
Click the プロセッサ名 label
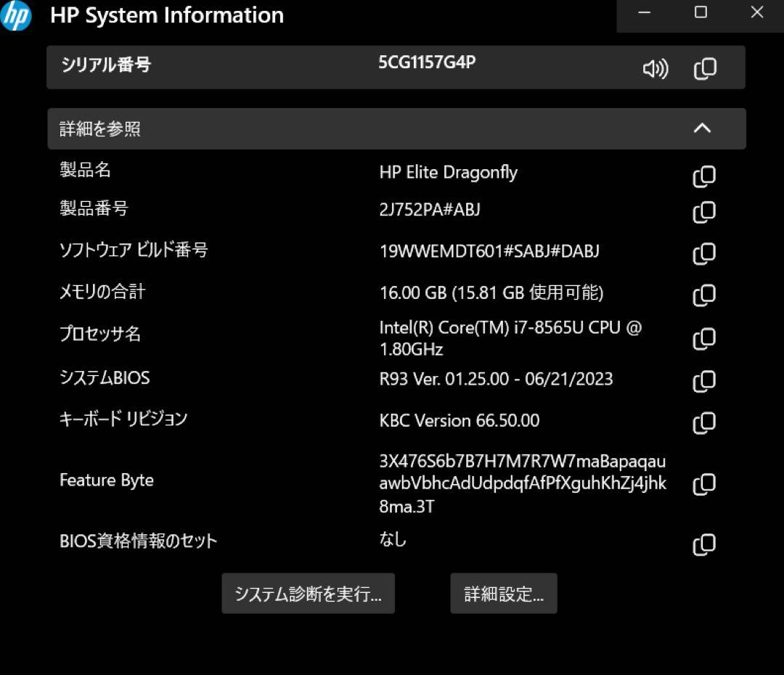[100, 333]
